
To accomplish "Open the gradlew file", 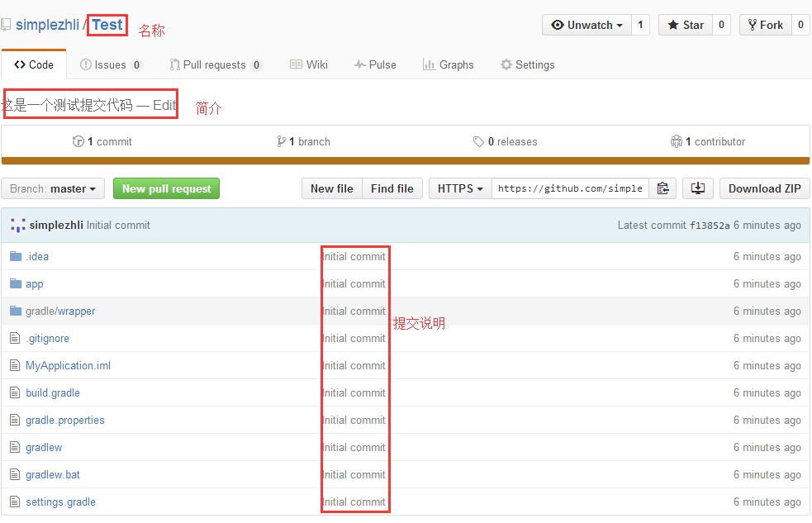I will pos(44,447).
